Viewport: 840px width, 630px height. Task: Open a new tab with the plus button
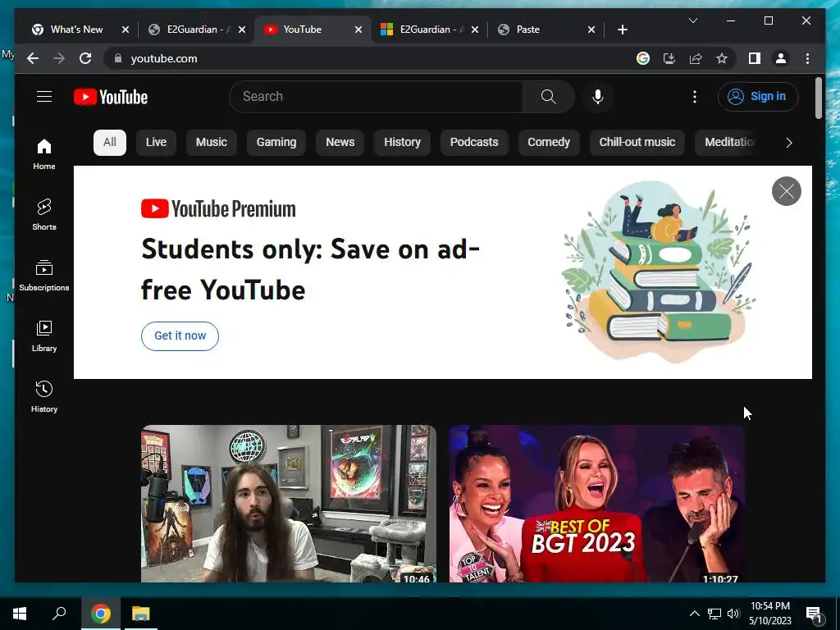622,30
